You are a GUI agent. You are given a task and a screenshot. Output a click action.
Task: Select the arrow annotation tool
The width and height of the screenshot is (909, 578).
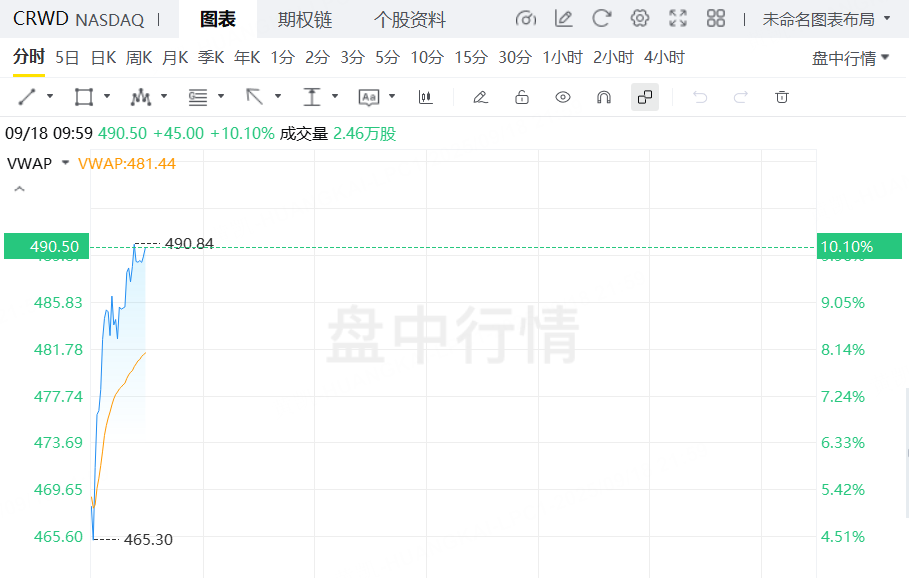(254, 97)
